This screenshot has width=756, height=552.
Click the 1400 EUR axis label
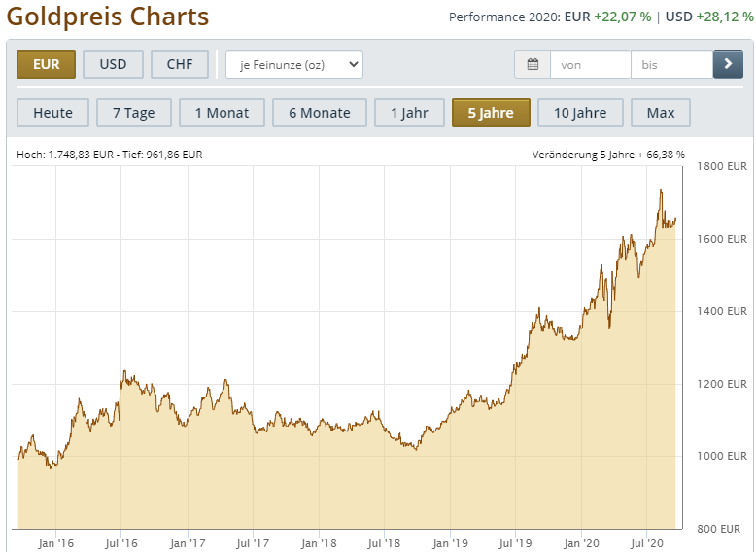coord(722,311)
